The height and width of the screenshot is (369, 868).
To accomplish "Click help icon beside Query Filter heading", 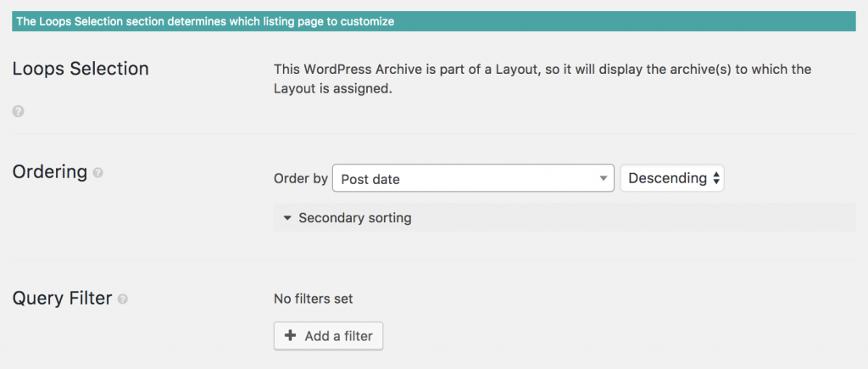I will [123, 299].
